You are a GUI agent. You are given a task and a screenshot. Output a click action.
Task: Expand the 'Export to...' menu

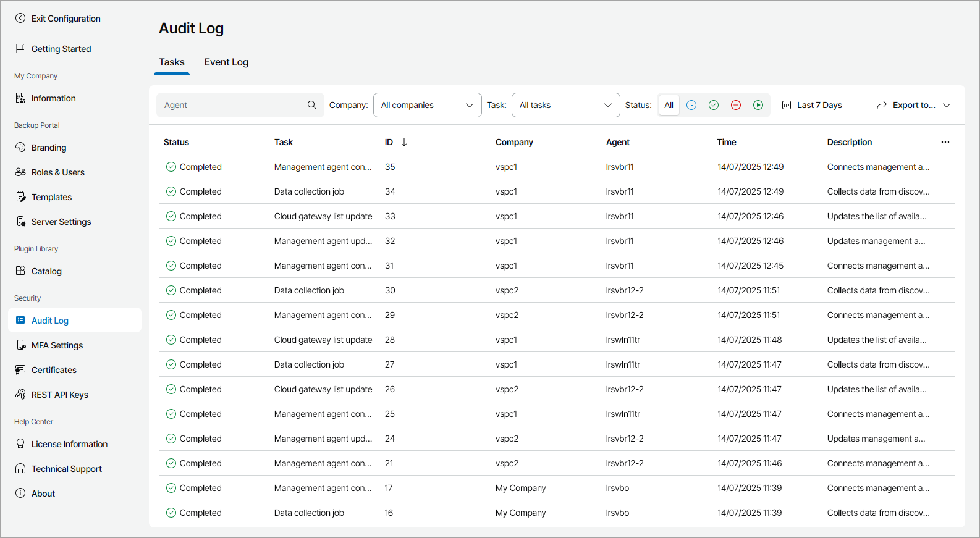click(x=913, y=105)
